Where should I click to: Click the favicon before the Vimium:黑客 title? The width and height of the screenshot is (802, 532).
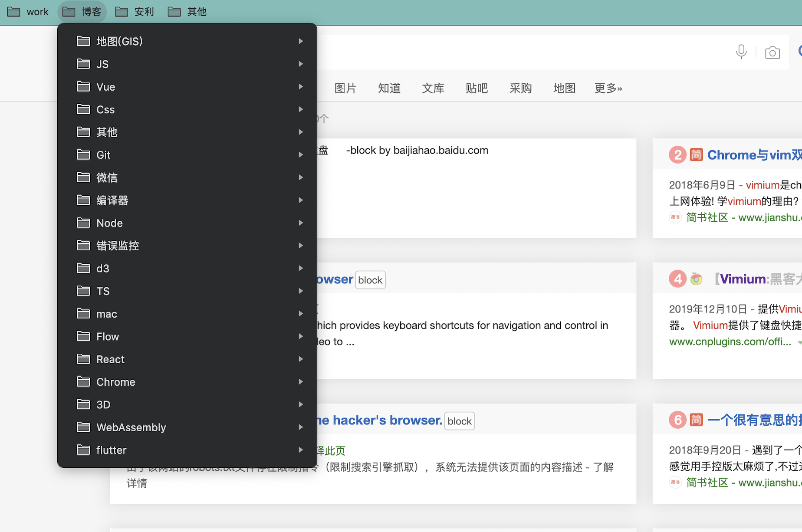pyautogui.click(x=697, y=279)
